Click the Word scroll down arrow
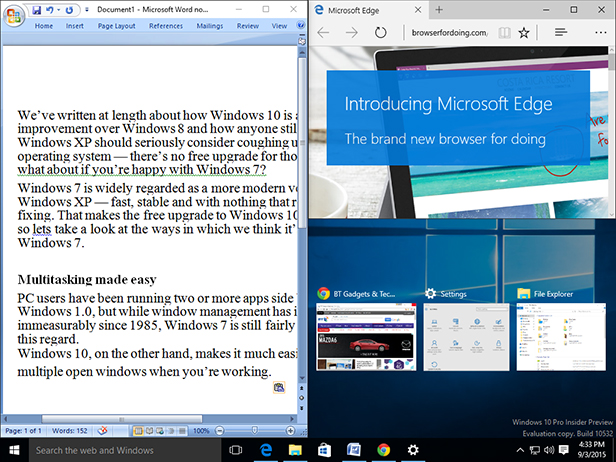The image size is (616, 462). [302, 378]
